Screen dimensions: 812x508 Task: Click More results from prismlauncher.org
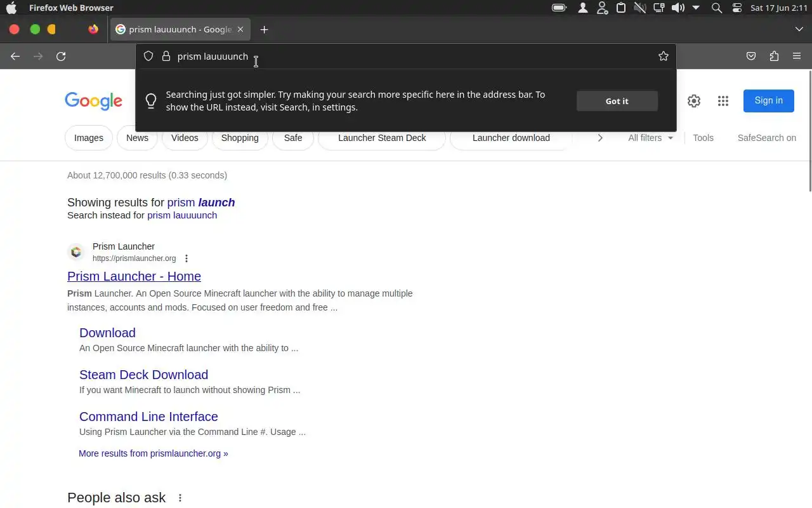[x=154, y=453]
